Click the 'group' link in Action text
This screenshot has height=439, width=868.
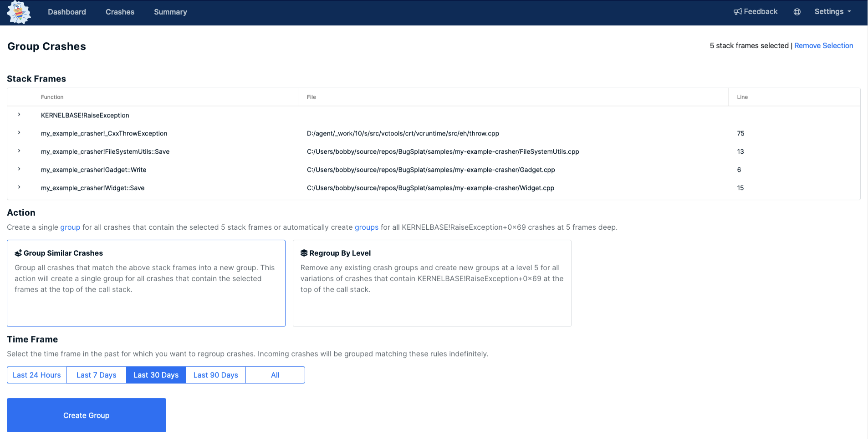70,227
